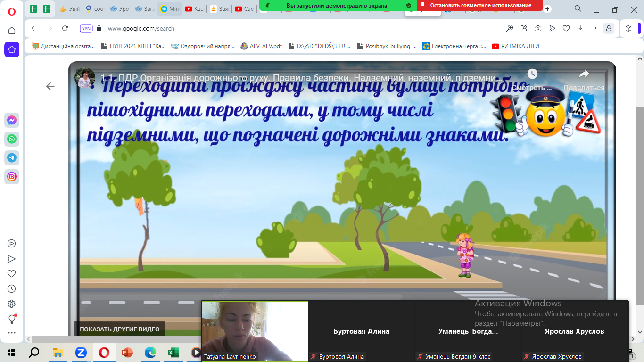Switch to the 'Сам' YouTube tab

244,9
